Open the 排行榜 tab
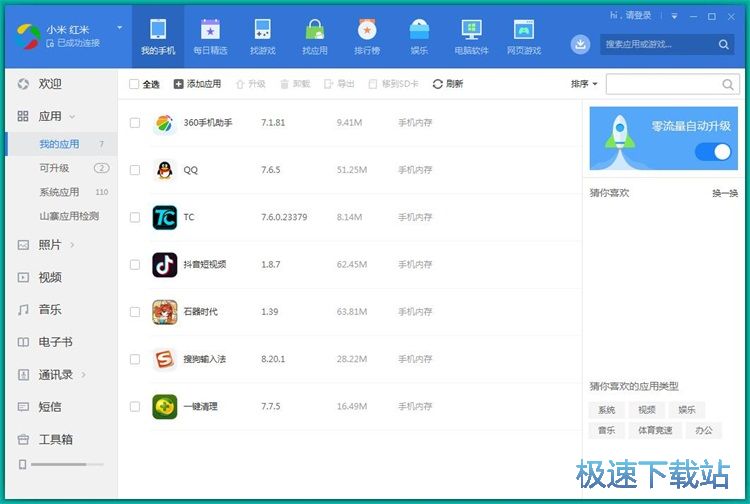This screenshot has width=750, height=504. [x=367, y=37]
